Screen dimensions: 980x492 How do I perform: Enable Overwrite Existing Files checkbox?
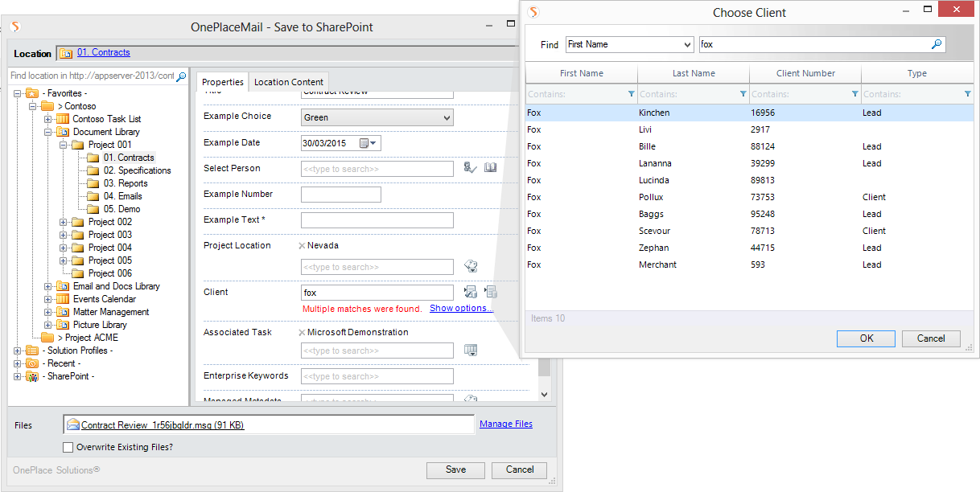pos(68,447)
